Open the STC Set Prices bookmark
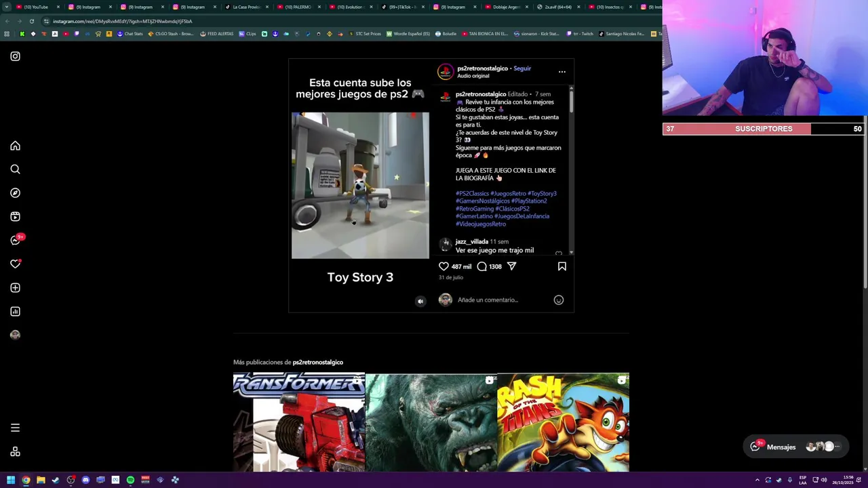868x488 pixels. (x=365, y=34)
